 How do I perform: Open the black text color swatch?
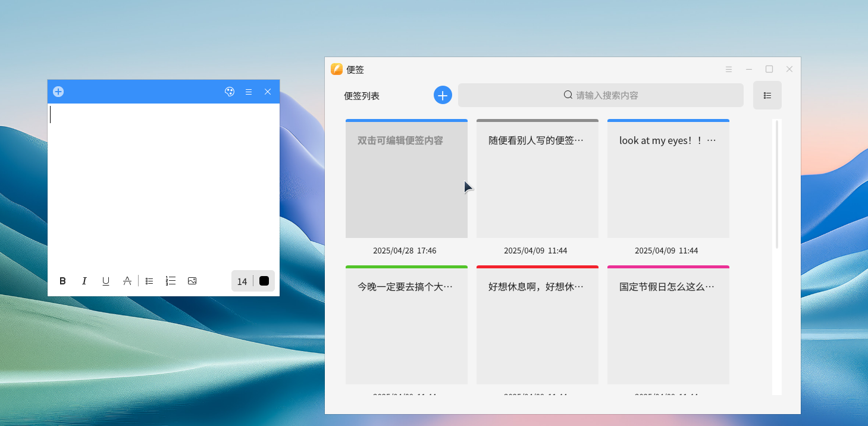264,281
